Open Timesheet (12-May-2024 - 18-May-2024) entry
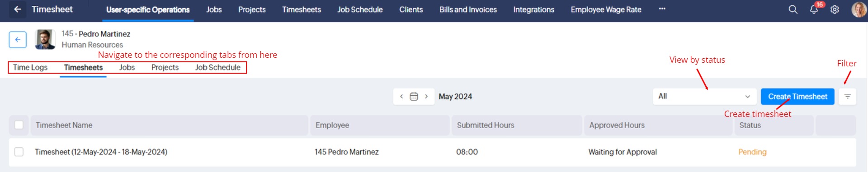This screenshot has width=868, height=172. coord(101,152)
